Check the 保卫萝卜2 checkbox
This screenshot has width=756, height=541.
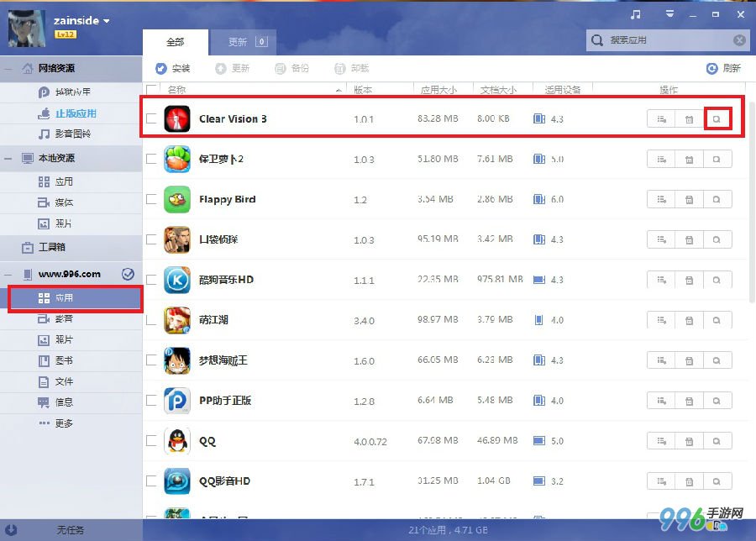(x=151, y=159)
